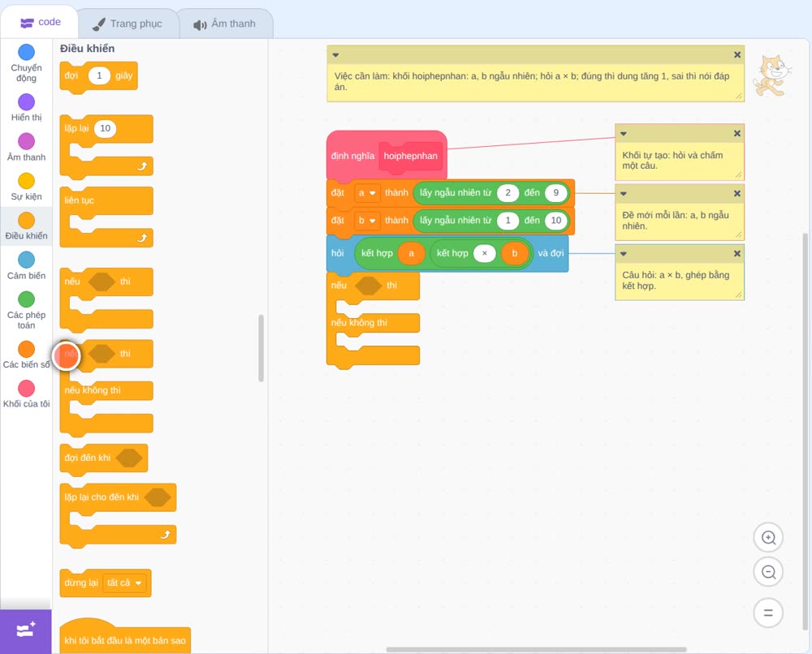Screen dimensions: 812x654
Task: Switch to the code tab
Action: (40, 22)
